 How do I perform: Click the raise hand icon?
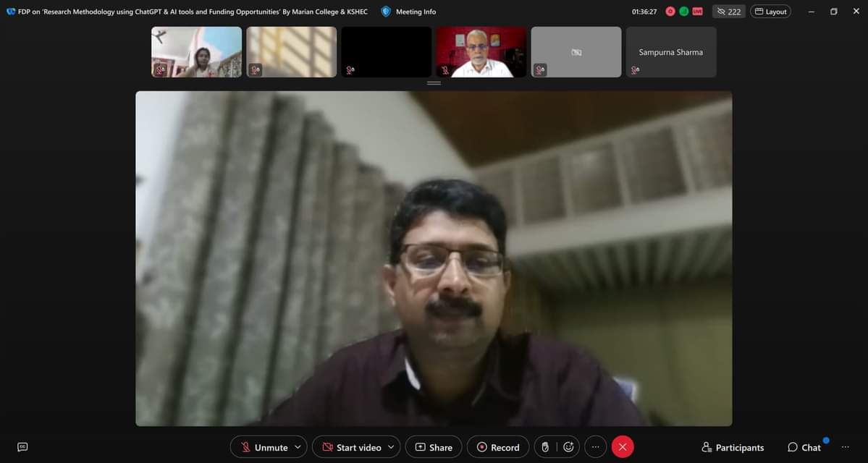pos(545,447)
